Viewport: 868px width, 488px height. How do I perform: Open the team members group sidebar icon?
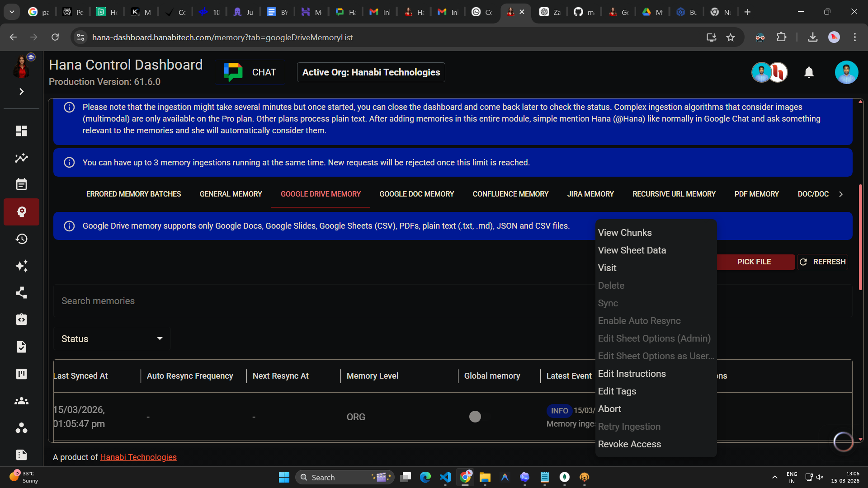(21, 401)
